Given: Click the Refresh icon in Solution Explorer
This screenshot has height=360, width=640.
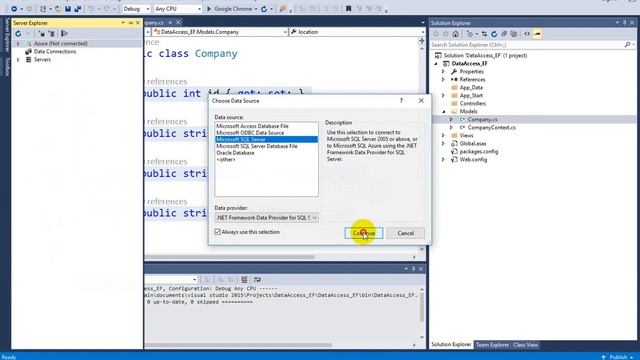Looking at the screenshot, I should click(x=494, y=34).
